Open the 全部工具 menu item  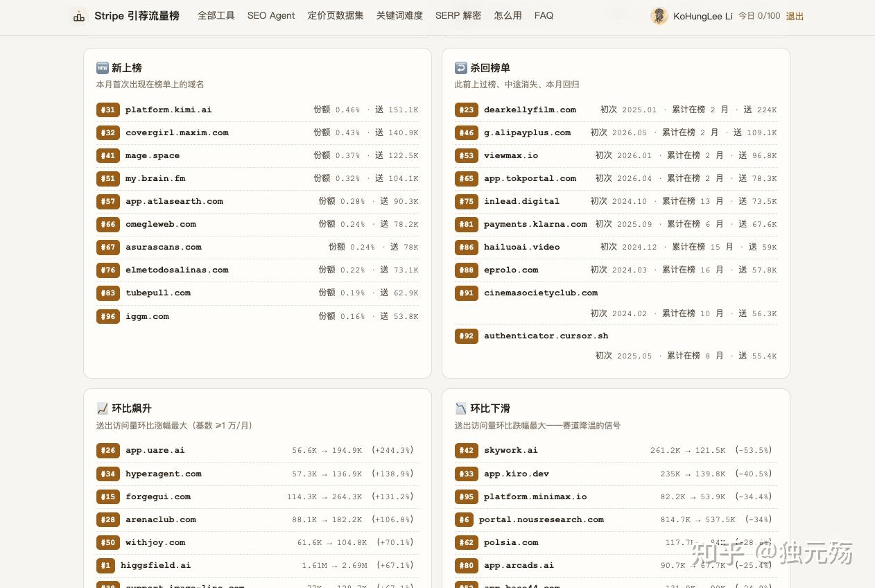coord(216,15)
